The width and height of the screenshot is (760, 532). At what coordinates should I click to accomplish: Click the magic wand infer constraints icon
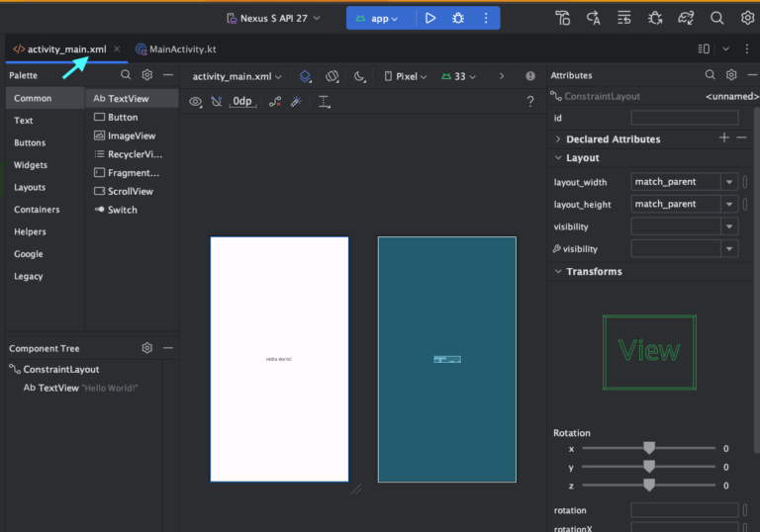(x=296, y=101)
